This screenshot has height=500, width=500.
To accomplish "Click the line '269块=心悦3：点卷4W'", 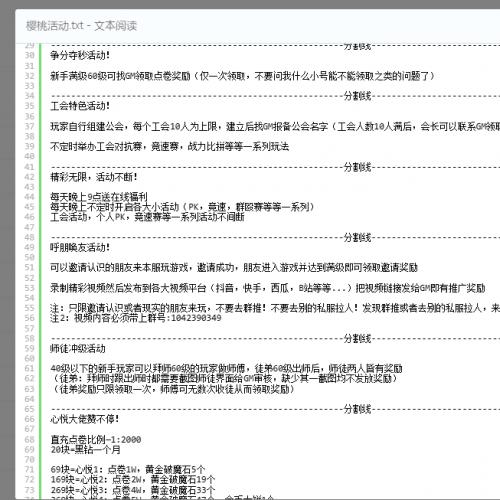I will (x=133, y=490).
